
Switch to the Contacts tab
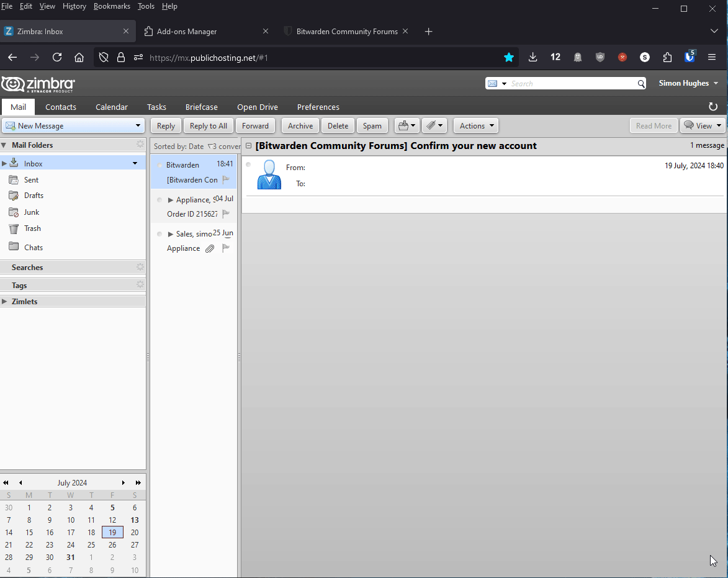pos(61,107)
